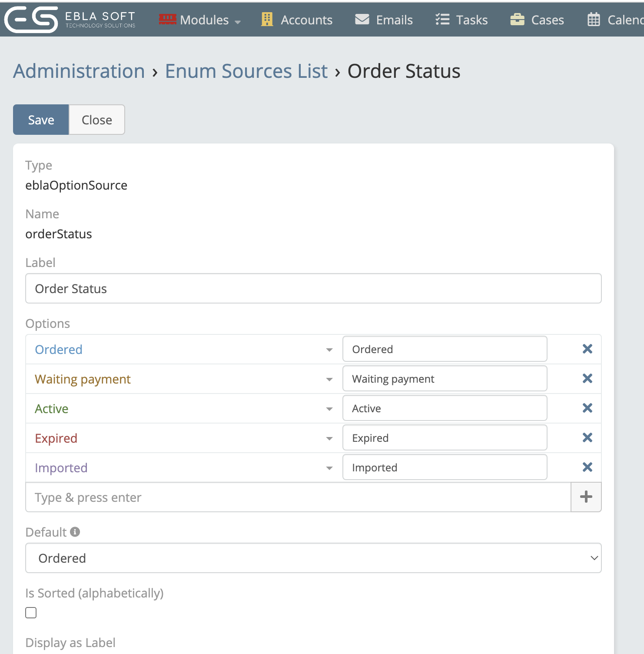Go to the Accounts tab
This screenshot has width=644, height=654.
297,20
